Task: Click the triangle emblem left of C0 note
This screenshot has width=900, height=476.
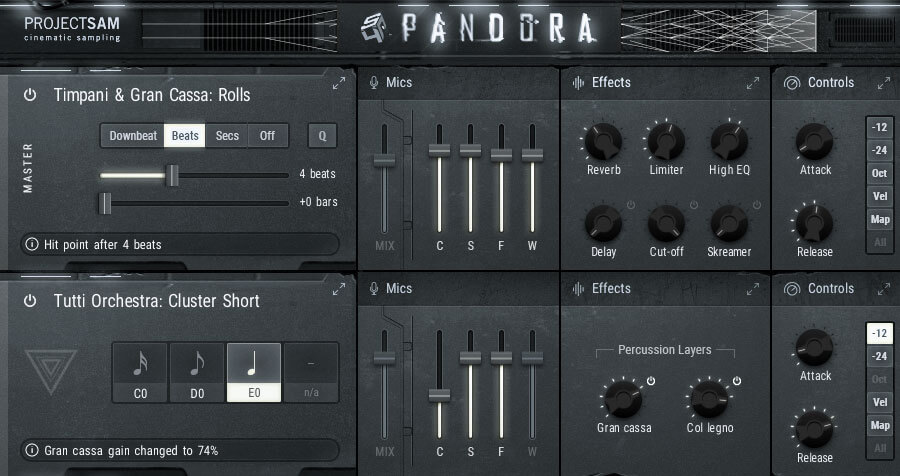Action: pos(50,372)
